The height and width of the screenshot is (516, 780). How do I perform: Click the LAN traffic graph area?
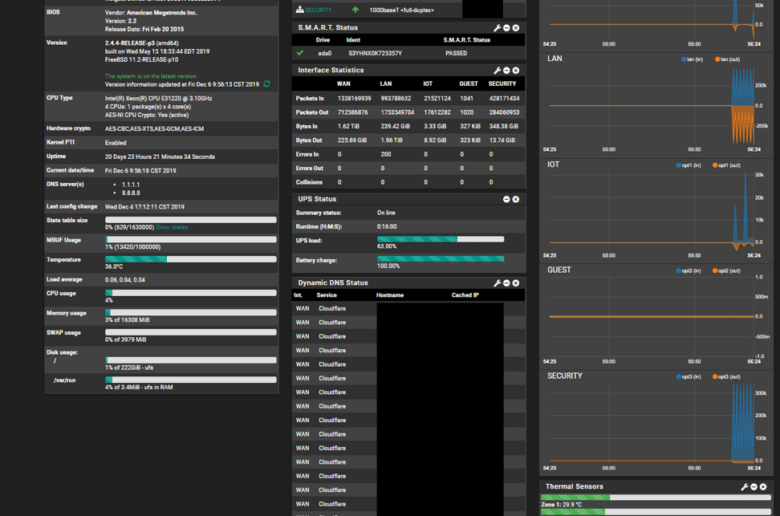tap(652, 105)
